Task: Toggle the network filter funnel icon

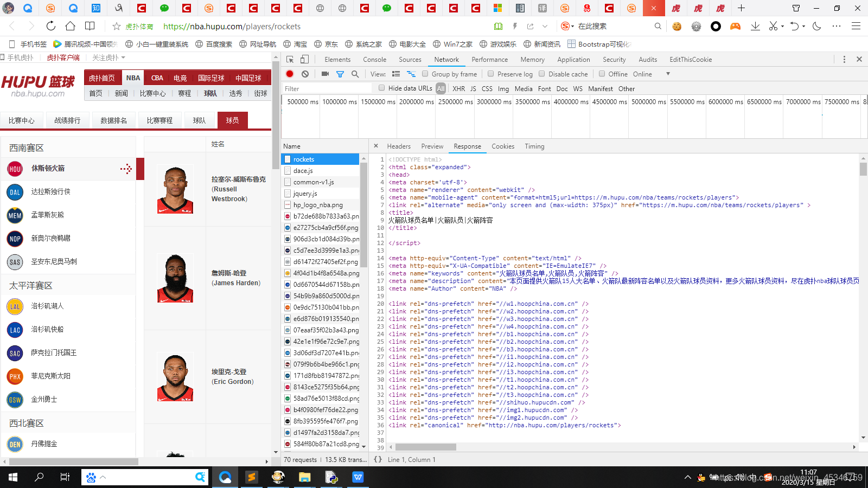Action: (x=340, y=74)
